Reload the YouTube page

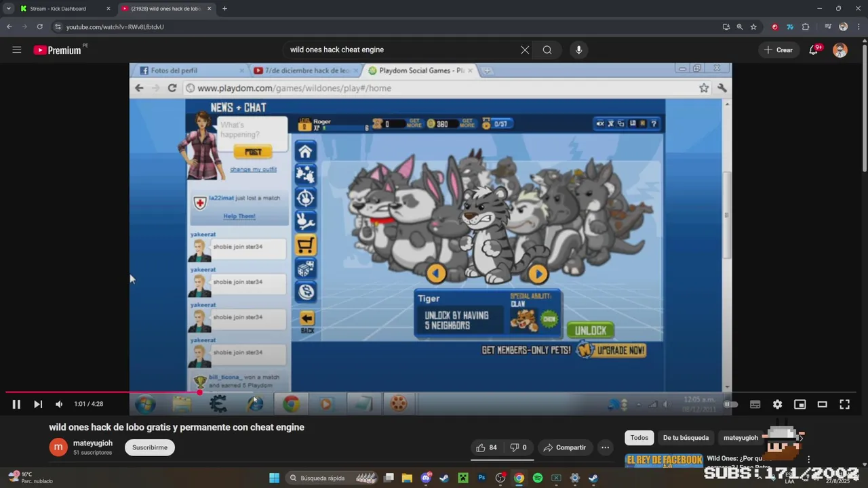[x=39, y=27]
